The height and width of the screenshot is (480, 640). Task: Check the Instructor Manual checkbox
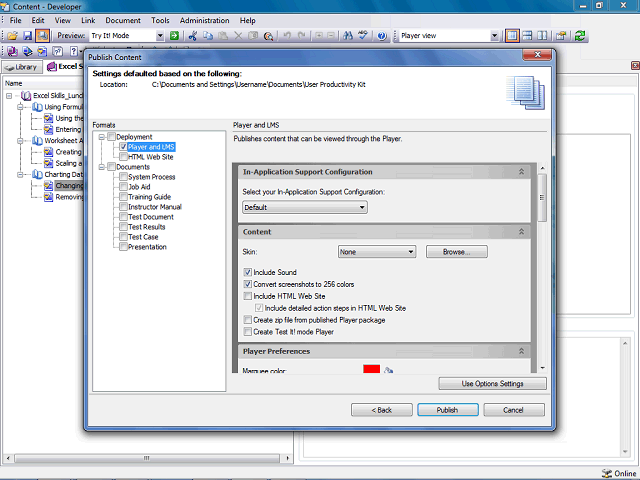[123, 207]
